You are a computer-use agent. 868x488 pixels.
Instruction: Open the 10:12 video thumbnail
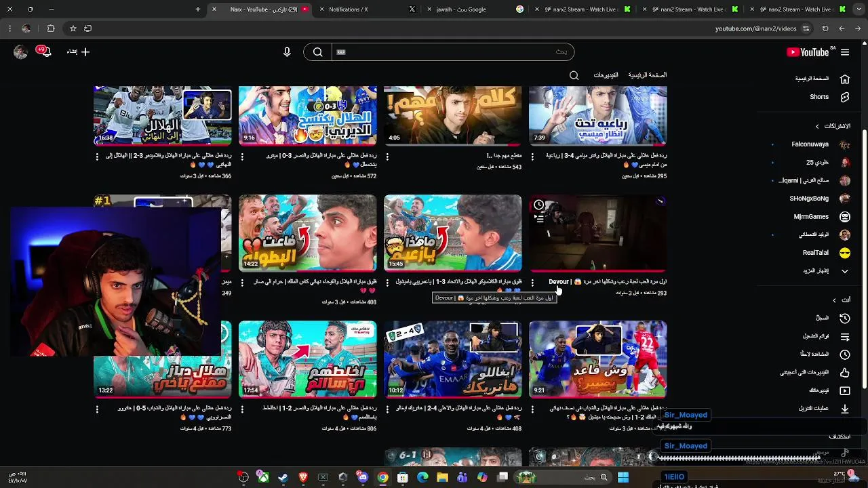coord(452,359)
